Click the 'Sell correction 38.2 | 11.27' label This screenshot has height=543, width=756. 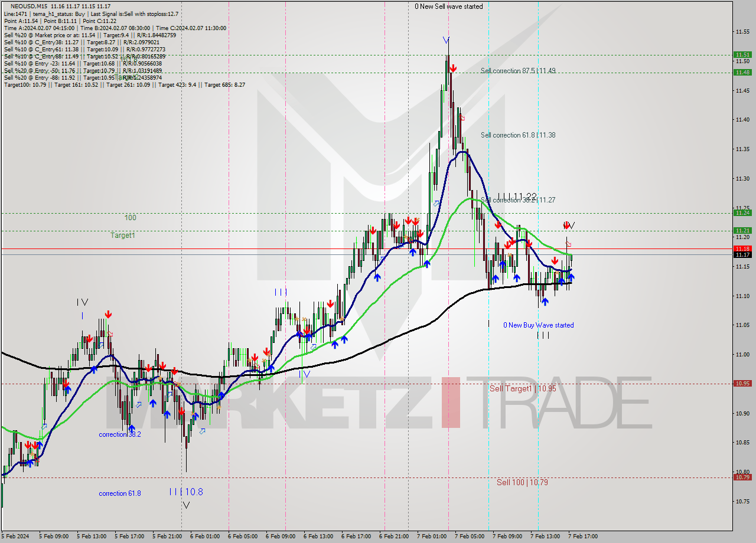518,200
